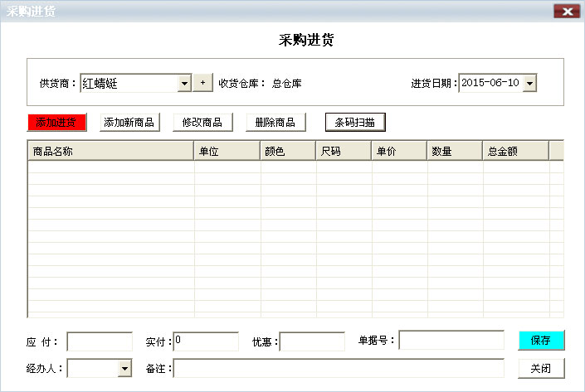Click the 颜色 column header

pyautogui.click(x=288, y=151)
